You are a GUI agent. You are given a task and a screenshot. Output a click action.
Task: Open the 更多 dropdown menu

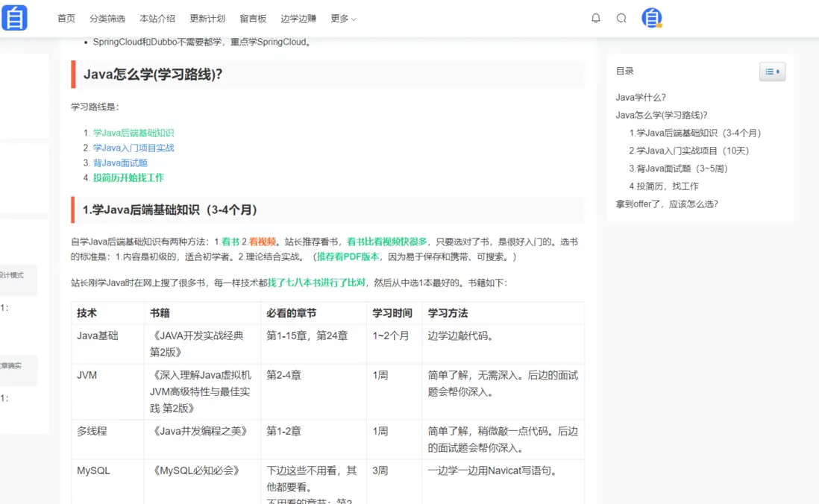click(342, 19)
